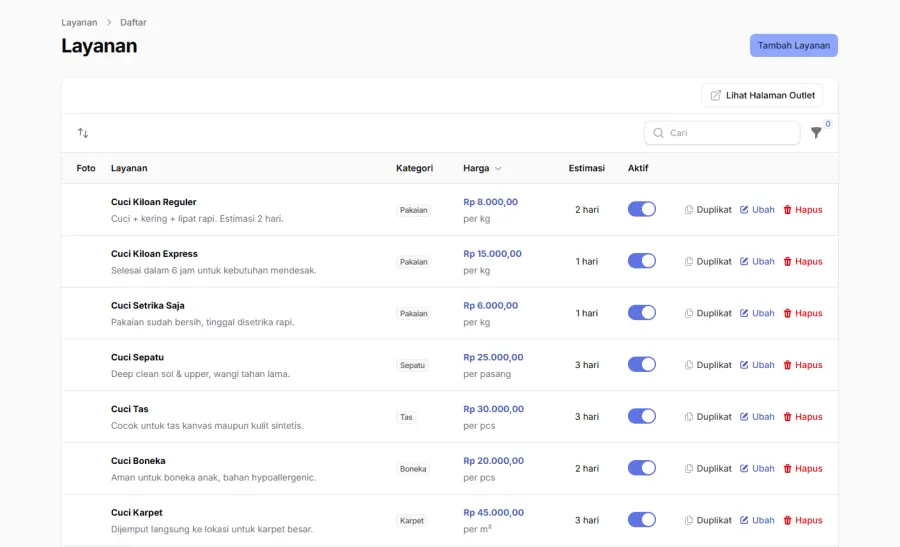This screenshot has width=900, height=547.
Task: Click price Rp 30.000,00
Action: (494, 409)
